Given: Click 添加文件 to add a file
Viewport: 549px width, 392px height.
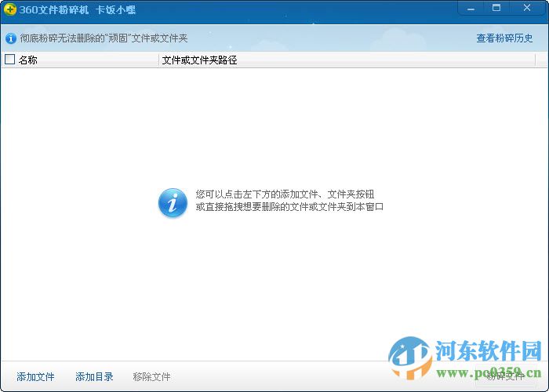Looking at the screenshot, I should [x=36, y=376].
